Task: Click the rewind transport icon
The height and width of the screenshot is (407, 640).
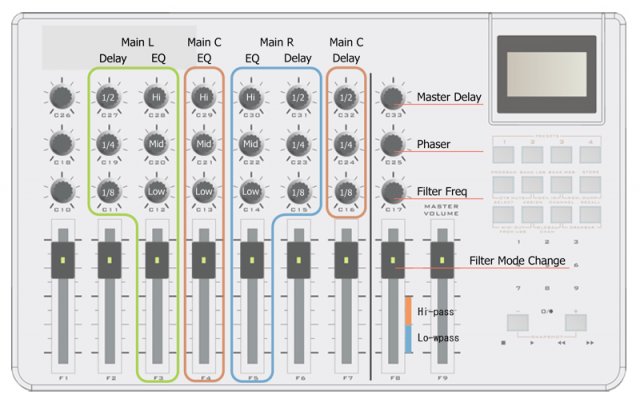Action: click(x=562, y=343)
